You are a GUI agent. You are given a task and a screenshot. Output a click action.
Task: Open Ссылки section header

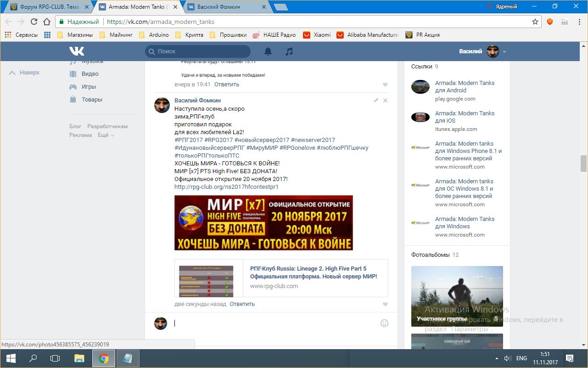point(422,67)
